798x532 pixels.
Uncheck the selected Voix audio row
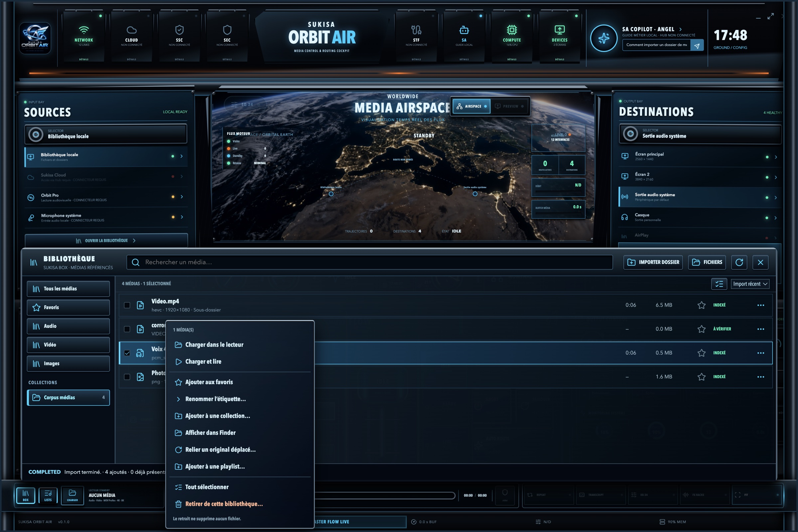click(x=127, y=353)
